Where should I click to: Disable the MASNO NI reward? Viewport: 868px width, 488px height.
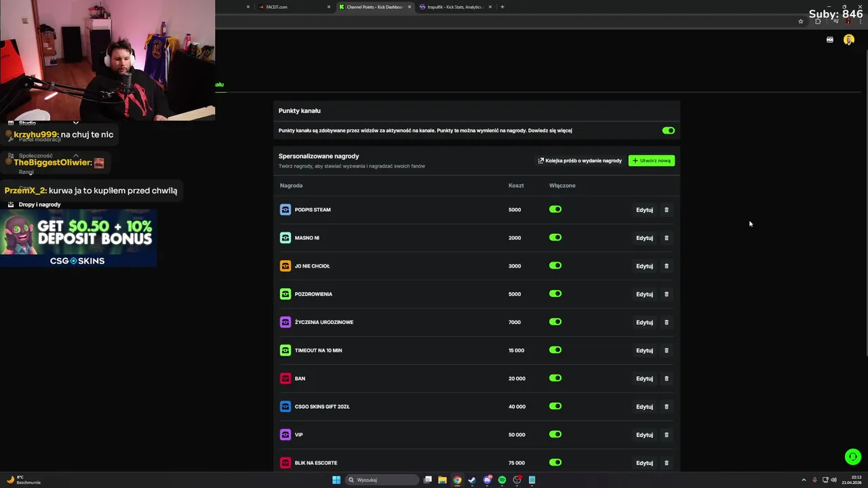555,237
